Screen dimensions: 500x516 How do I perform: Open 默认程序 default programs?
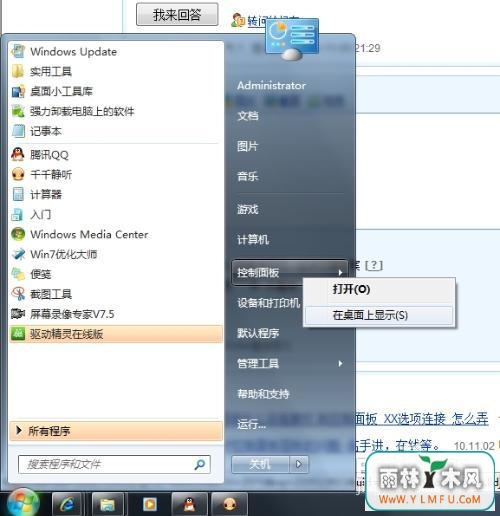point(258,333)
